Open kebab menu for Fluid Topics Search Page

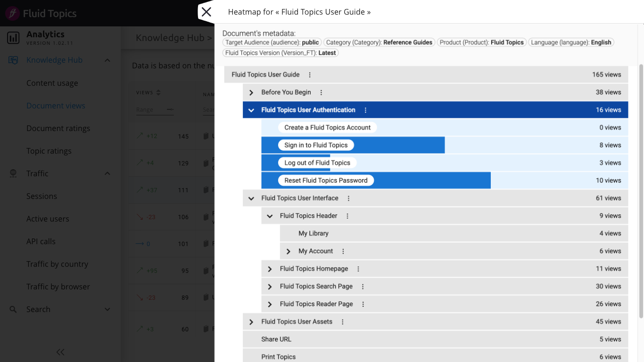point(363,287)
